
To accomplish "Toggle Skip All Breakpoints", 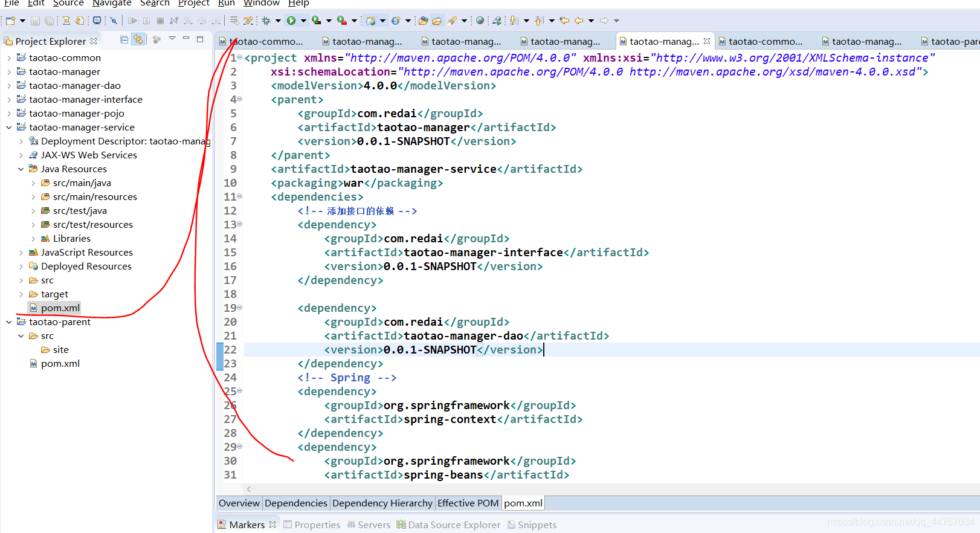I will 113,21.
